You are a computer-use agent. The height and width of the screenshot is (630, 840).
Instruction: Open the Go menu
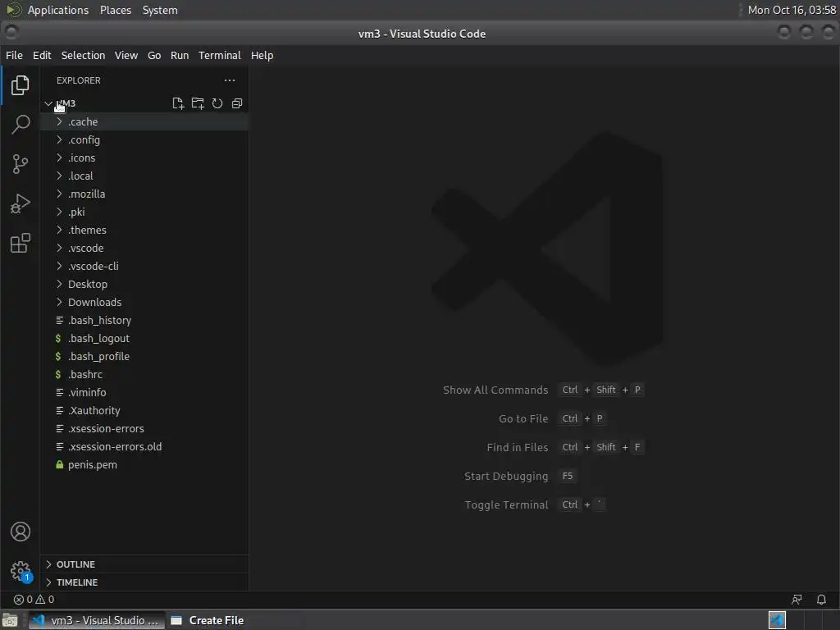[154, 56]
